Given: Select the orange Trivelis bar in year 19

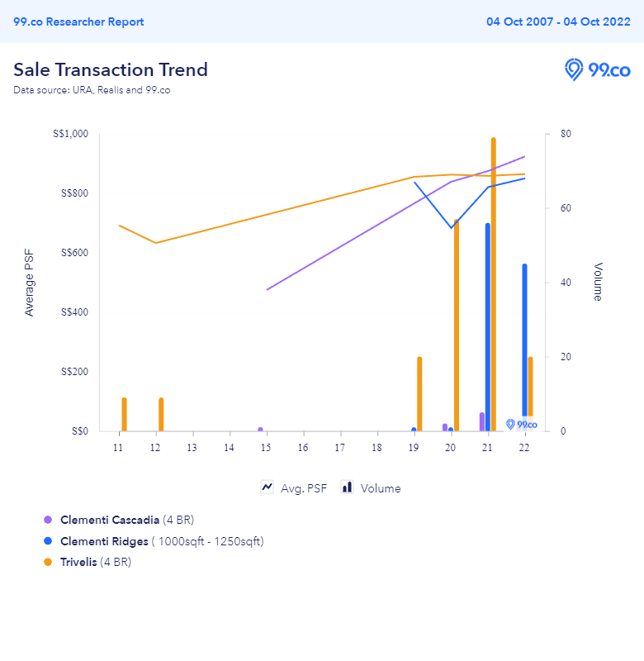Looking at the screenshot, I should pyautogui.click(x=419, y=394).
